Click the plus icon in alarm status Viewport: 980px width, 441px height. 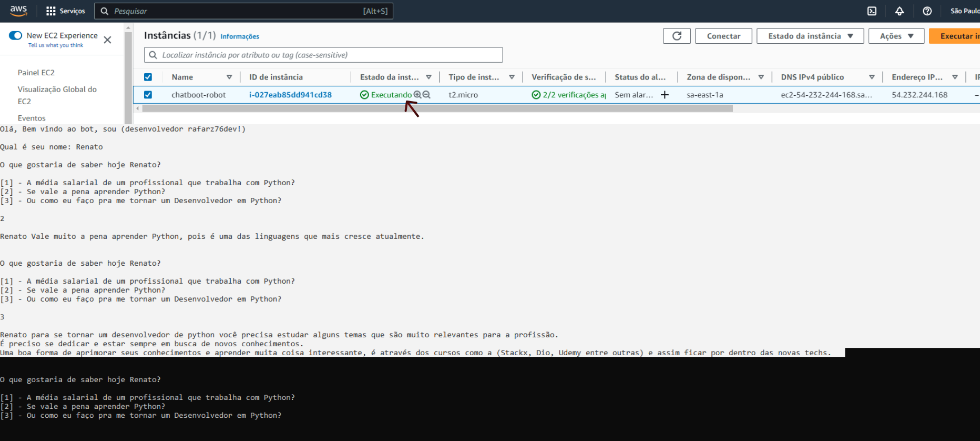[x=665, y=95]
